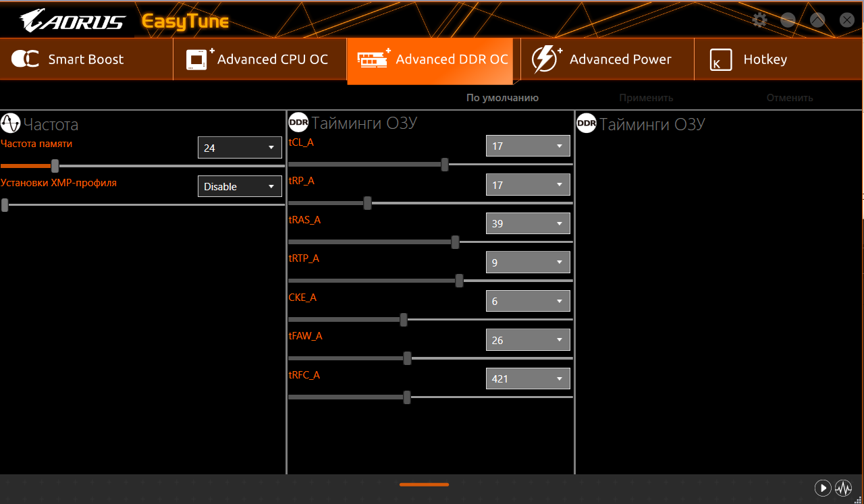The width and height of the screenshot is (864, 504).
Task: Click the По умолчанию button
Action: tap(502, 98)
